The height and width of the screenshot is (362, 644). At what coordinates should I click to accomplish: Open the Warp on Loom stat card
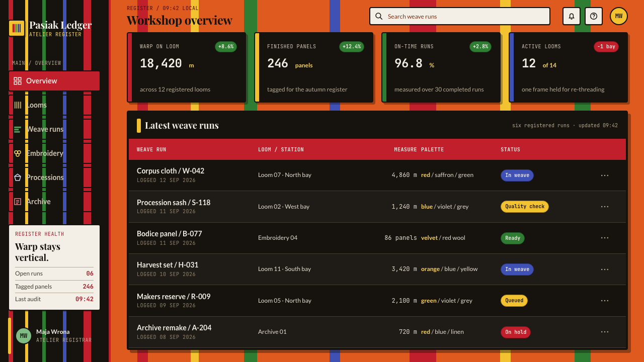187,67
